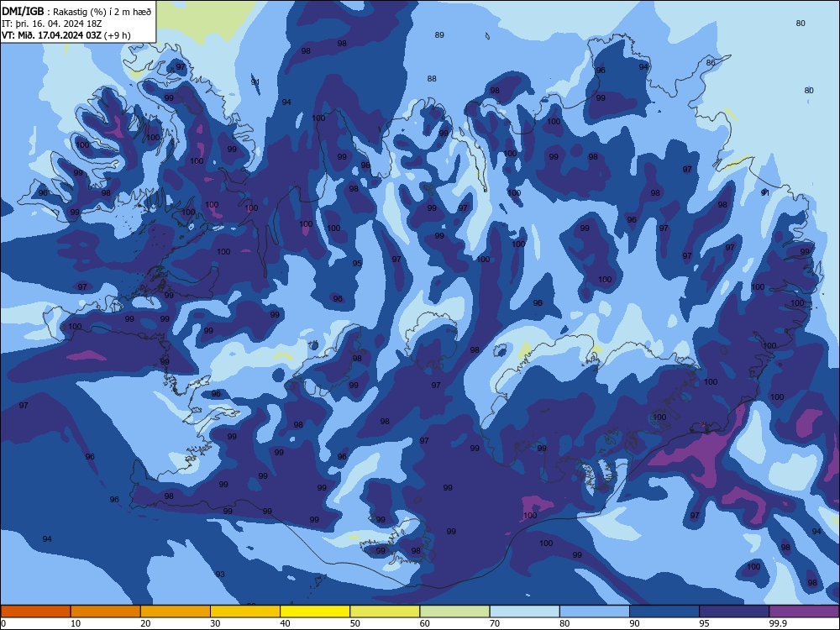Select the yellow-green 50–60 legend swatch
Viewport: 840px width, 630px height.
pos(385,612)
